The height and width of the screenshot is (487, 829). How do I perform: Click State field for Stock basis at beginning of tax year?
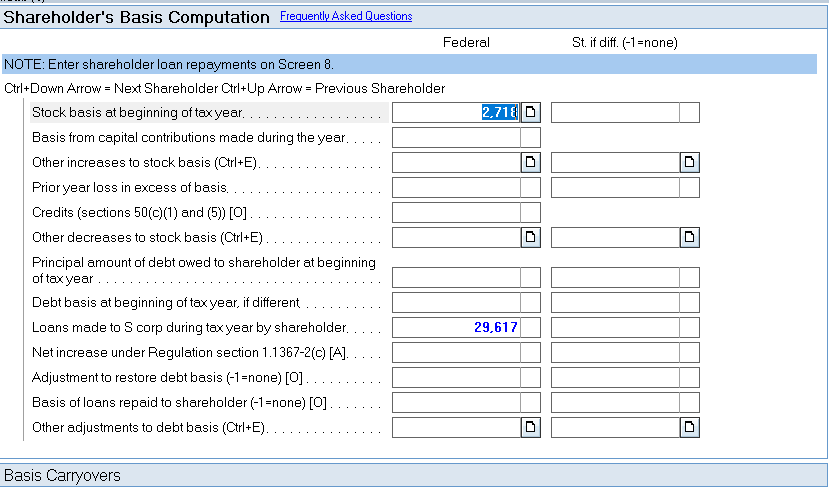615,112
